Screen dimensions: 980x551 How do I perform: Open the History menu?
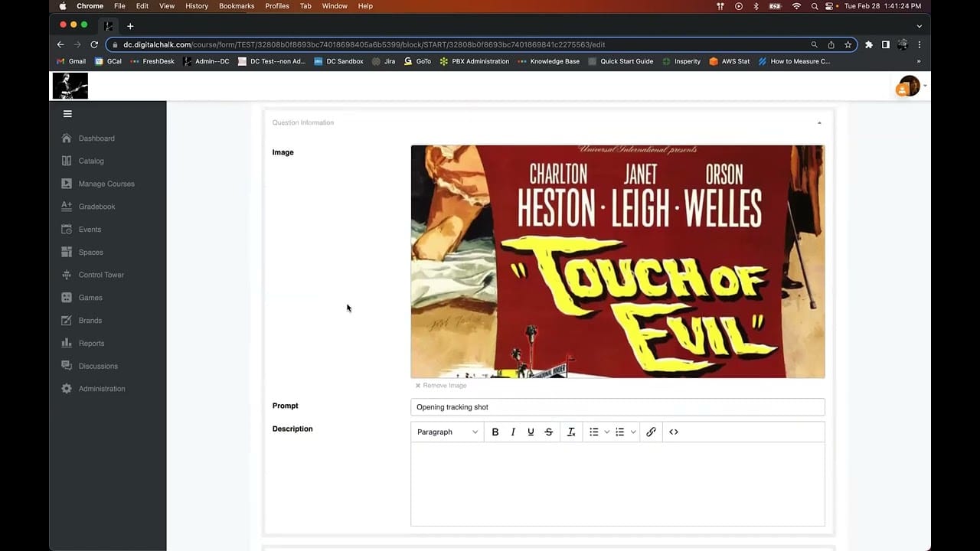(x=197, y=6)
